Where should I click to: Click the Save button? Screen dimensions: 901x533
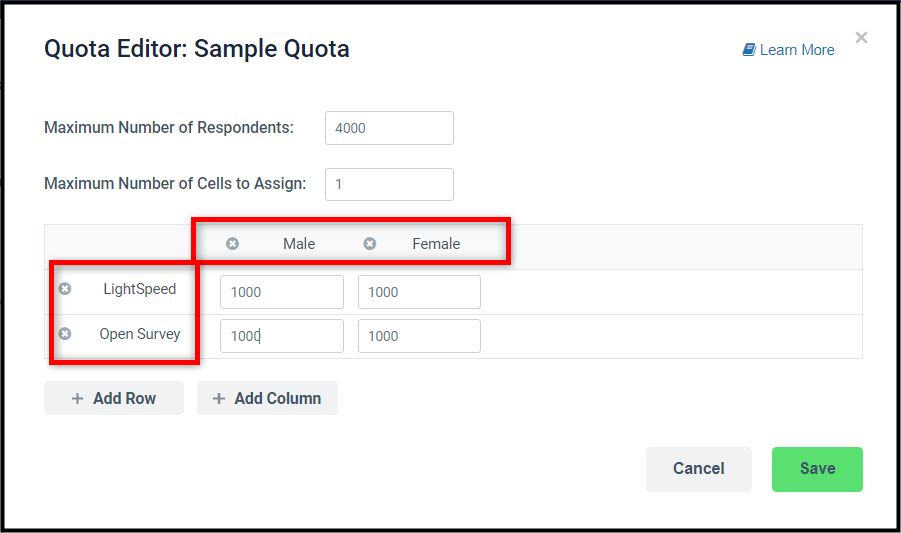(817, 469)
